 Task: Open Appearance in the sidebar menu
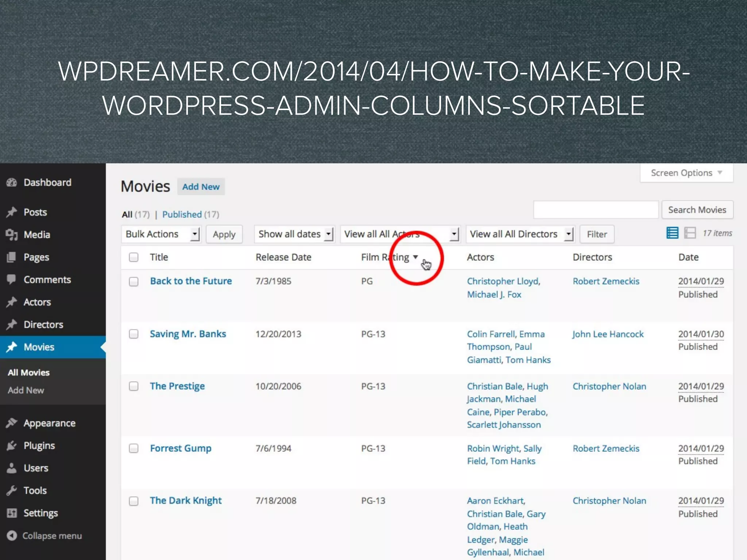pyautogui.click(x=50, y=423)
